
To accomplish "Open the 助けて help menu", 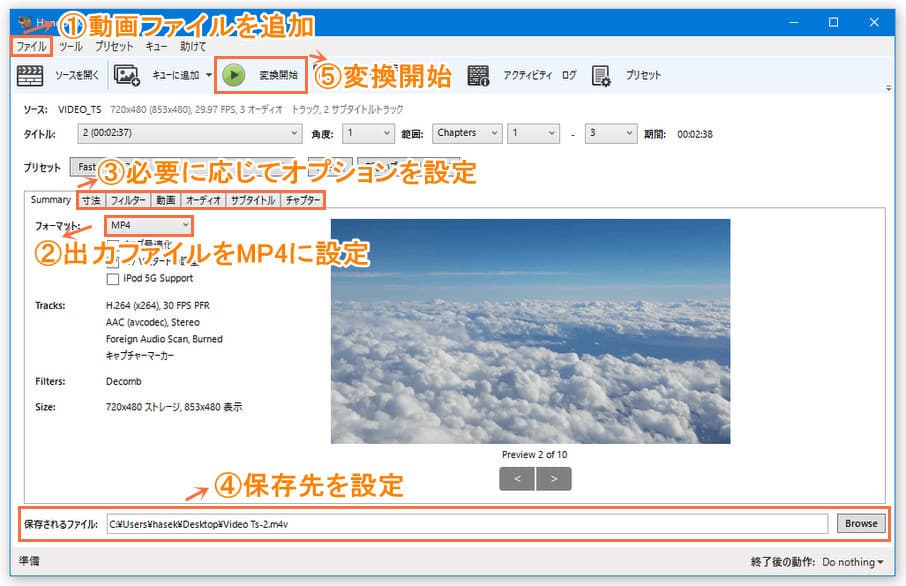I will click(x=192, y=46).
